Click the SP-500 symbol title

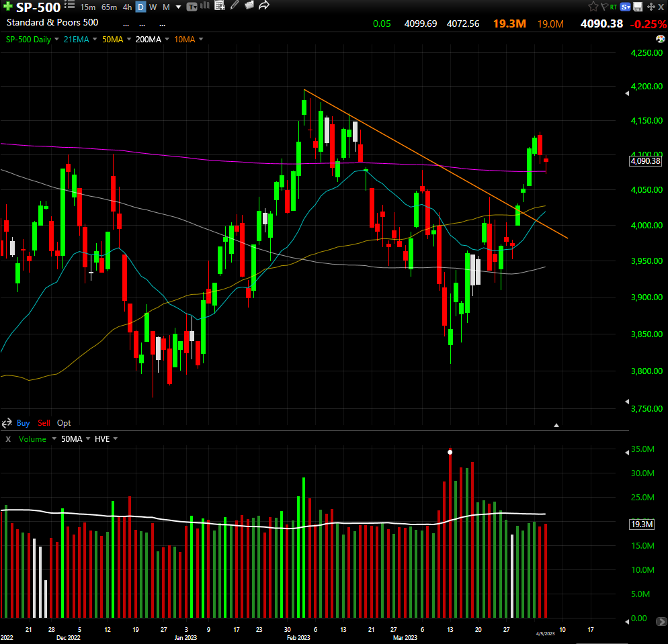coord(38,7)
